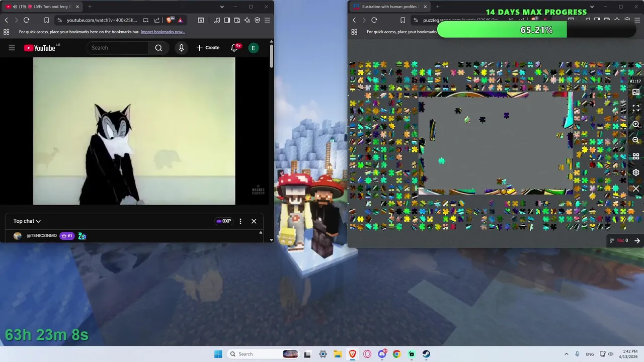Close the Illustration with human profiles tab
Image resolution: width=644 pixels, height=362 pixels.
pos(425,7)
